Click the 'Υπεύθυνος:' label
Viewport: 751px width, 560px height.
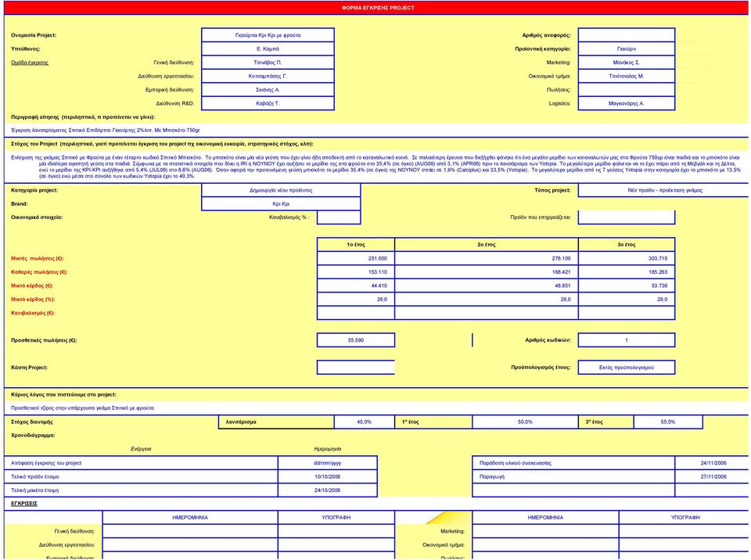tap(25, 48)
